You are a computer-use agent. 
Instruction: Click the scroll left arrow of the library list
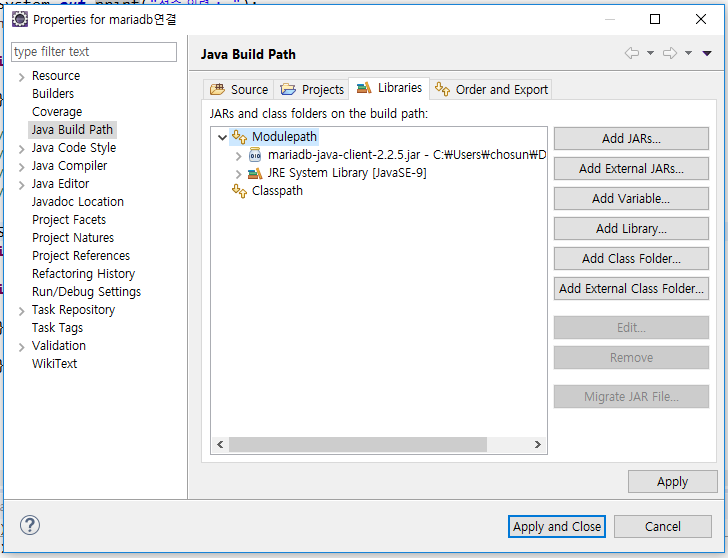(x=220, y=444)
